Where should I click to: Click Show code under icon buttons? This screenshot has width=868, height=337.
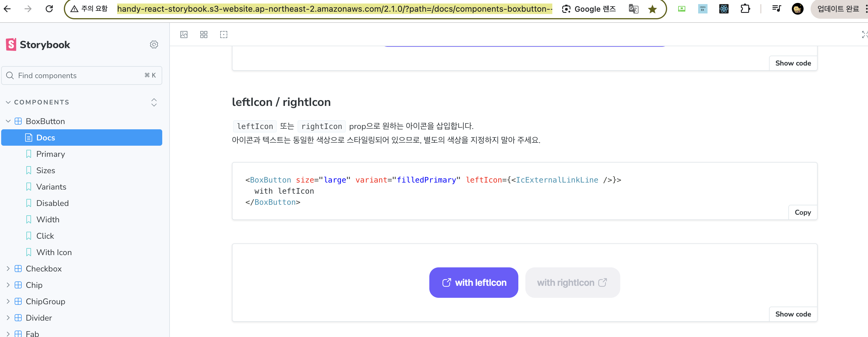[793, 314]
